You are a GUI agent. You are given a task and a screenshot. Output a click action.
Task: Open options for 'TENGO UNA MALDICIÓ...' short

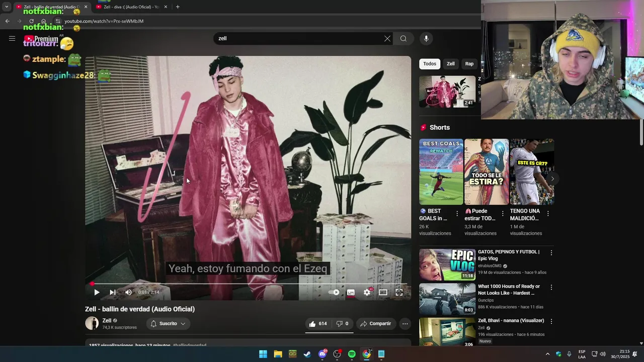click(548, 214)
